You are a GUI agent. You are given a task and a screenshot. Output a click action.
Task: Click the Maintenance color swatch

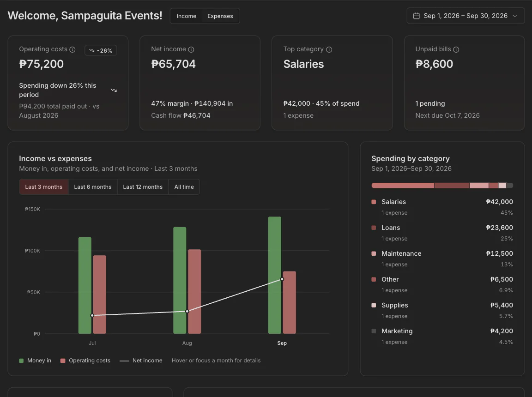pos(374,253)
